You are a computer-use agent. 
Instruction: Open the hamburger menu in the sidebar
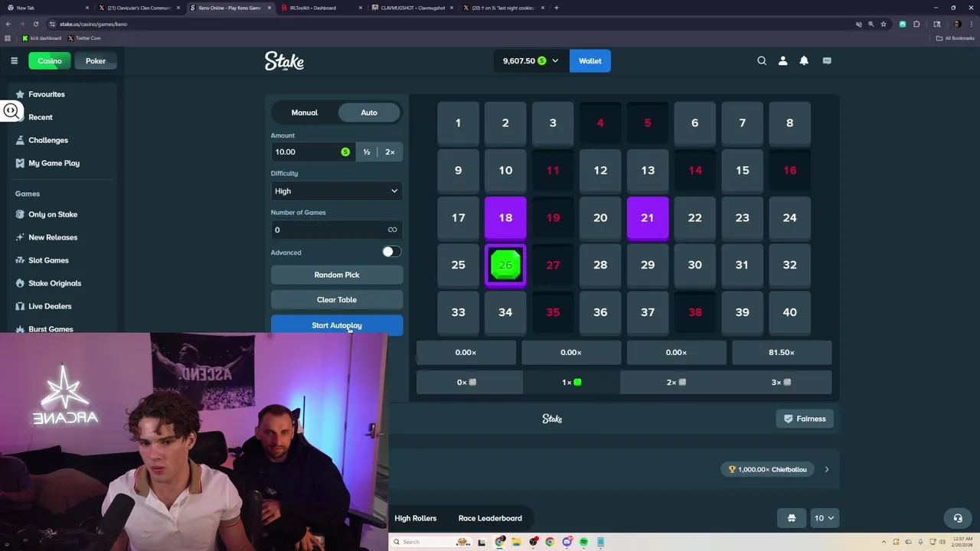click(x=14, y=60)
